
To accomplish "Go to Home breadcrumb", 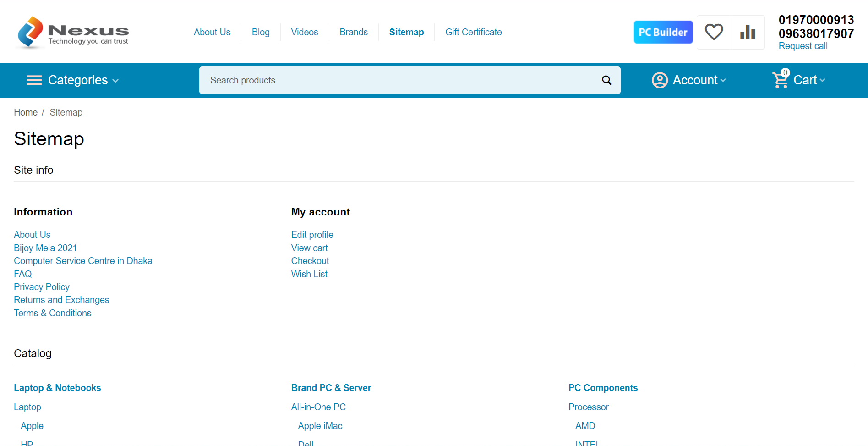I will pos(26,112).
